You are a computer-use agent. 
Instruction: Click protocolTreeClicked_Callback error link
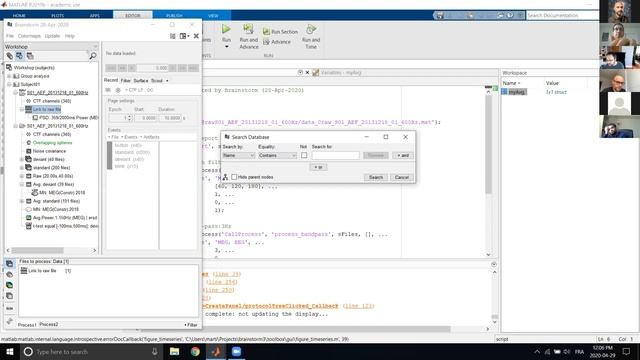click(271, 306)
